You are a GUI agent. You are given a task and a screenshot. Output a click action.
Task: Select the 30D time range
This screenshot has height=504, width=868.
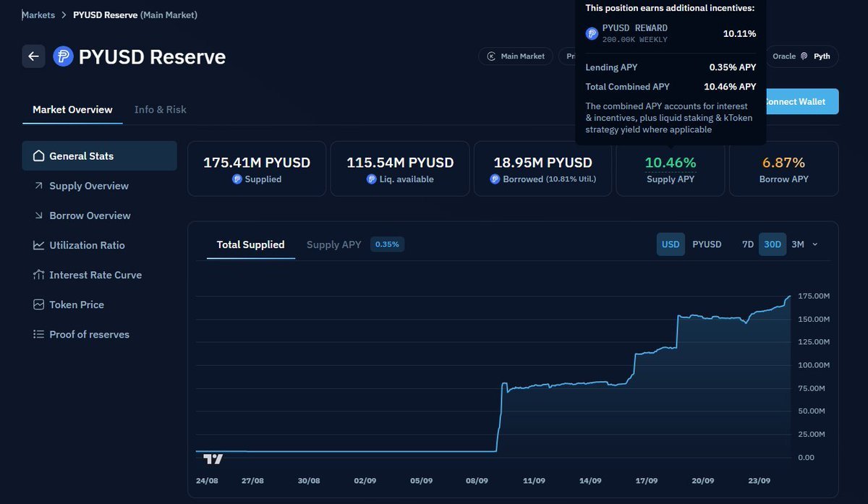773,244
